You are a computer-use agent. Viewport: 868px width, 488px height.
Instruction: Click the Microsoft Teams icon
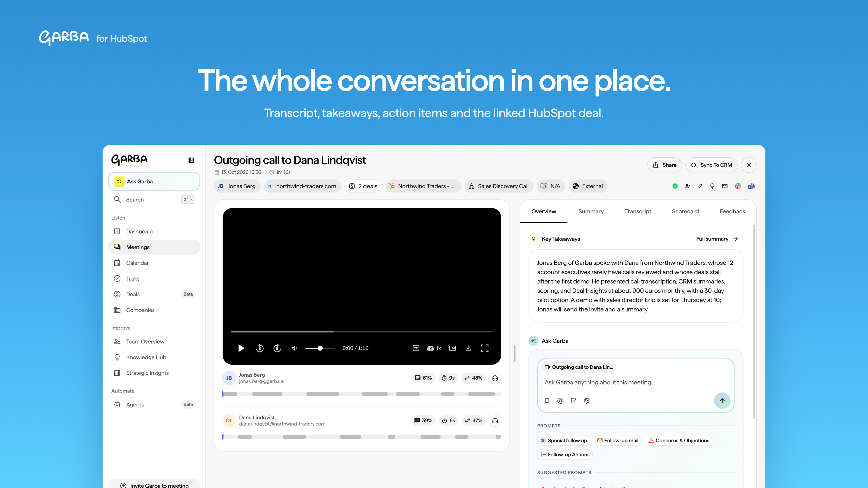click(751, 186)
